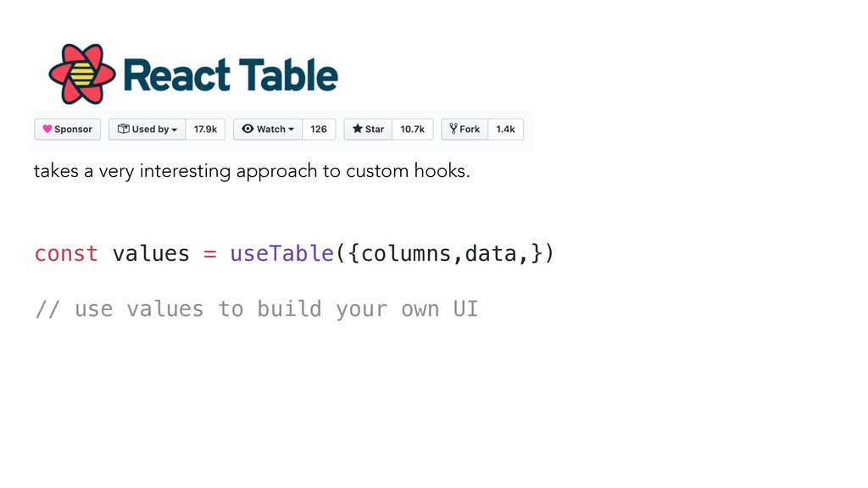Open the 1.4k forks count
This screenshot has height=488, width=868.
point(505,129)
